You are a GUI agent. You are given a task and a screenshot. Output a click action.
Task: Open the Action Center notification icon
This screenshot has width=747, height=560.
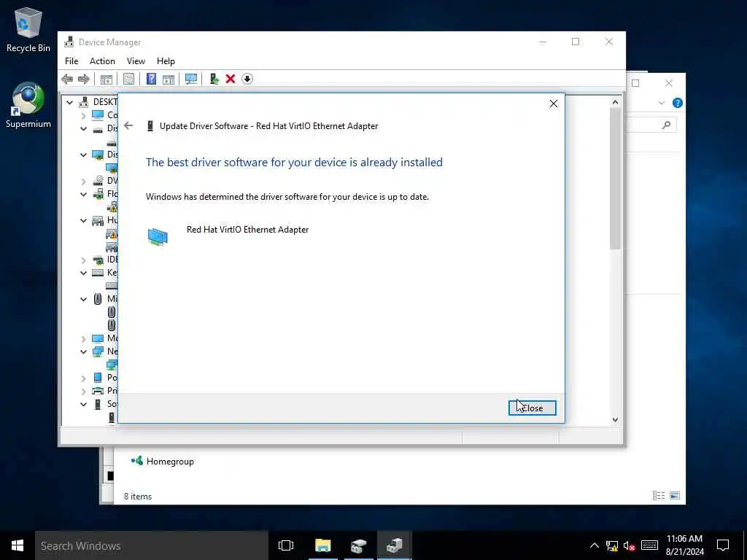tap(723, 545)
